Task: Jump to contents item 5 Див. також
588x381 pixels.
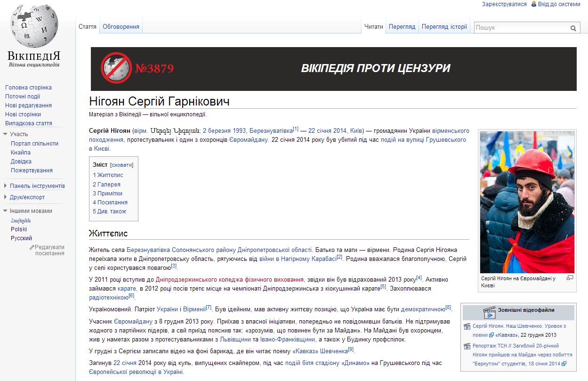Action: click(x=110, y=211)
